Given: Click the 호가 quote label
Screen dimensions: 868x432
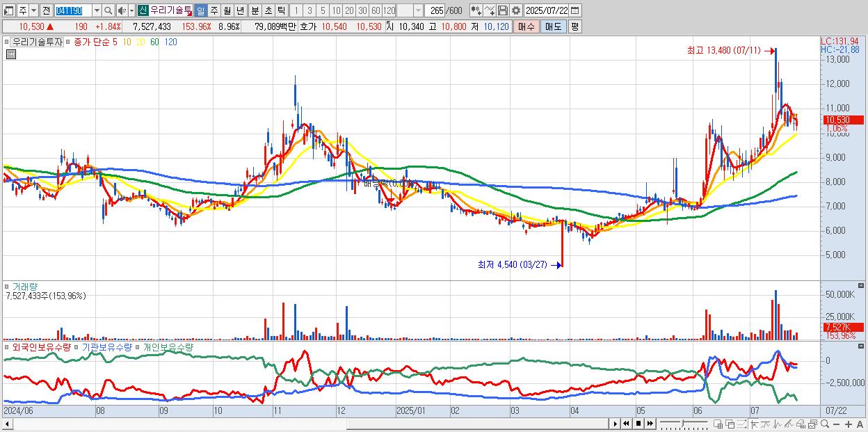Looking at the screenshot, I should pos(308,26).
